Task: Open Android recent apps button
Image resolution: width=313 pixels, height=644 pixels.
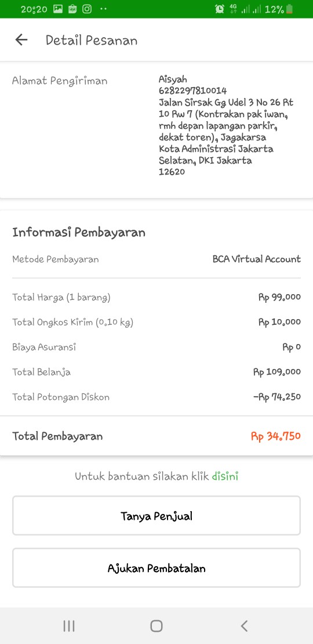Action: 69,626
